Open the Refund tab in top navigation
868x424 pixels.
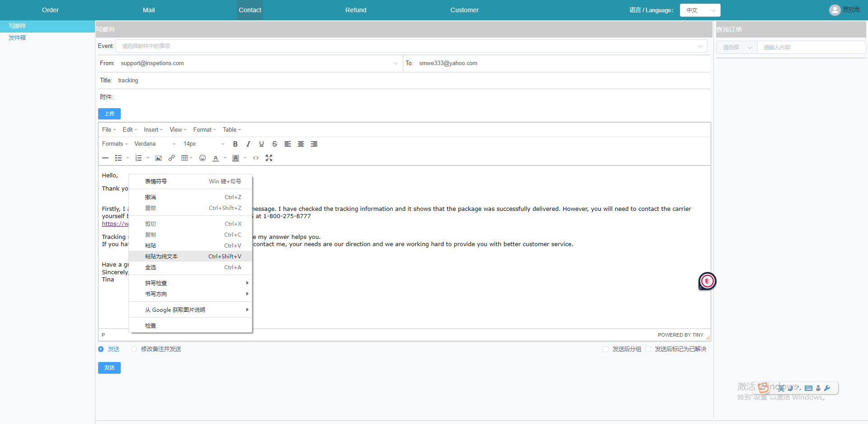(x=356, y=10)
